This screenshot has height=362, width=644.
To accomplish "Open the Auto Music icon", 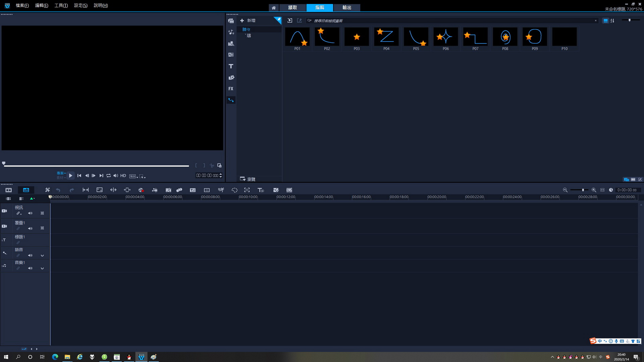I will 168,190.
